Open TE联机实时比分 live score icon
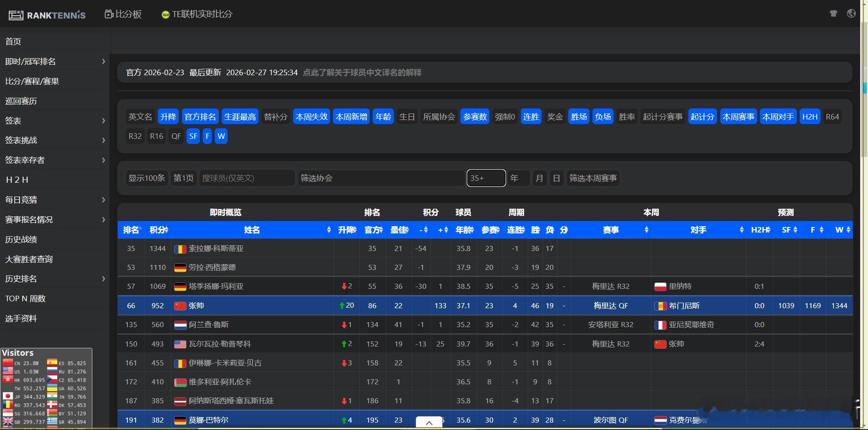The width and height of the screenshot is (868, 430). pos(165,15)
